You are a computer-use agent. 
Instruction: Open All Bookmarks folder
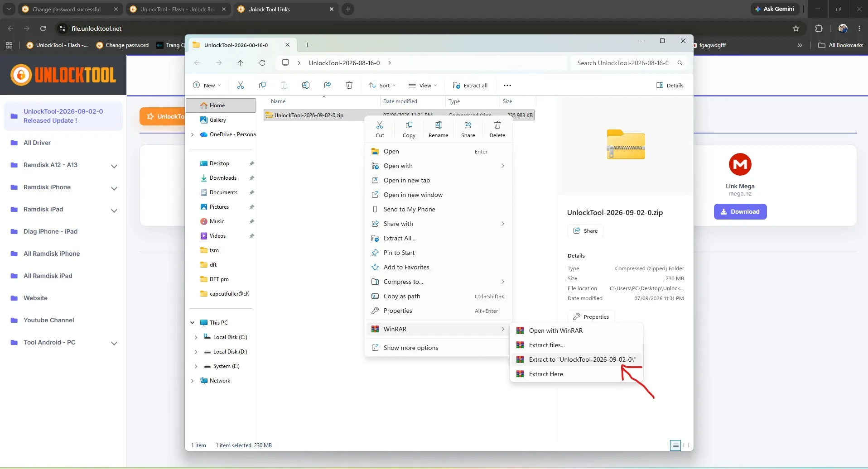pos(841,45)
